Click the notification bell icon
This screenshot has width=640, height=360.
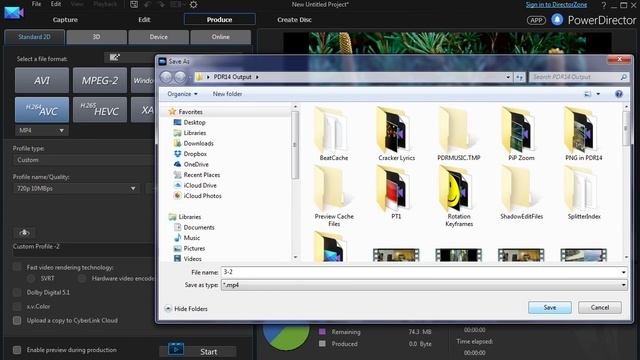point(557,20)
